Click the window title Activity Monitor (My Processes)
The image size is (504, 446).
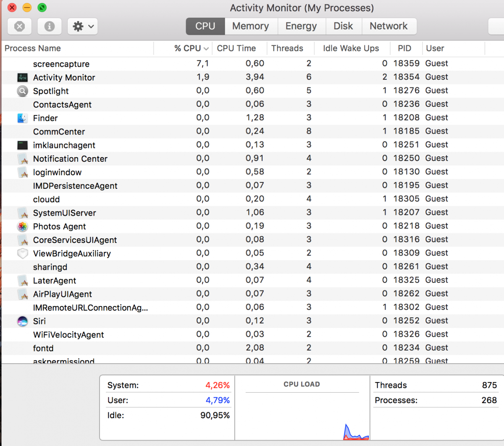tap(302, 8)
